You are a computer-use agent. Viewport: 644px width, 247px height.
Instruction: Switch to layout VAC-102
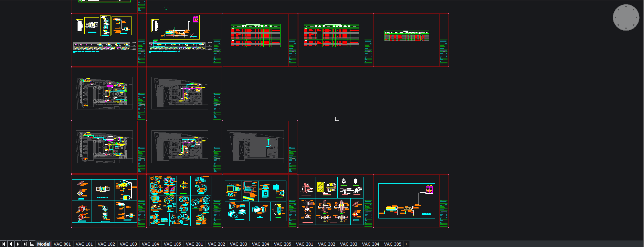pyautogui.click(x=106, y=244)
